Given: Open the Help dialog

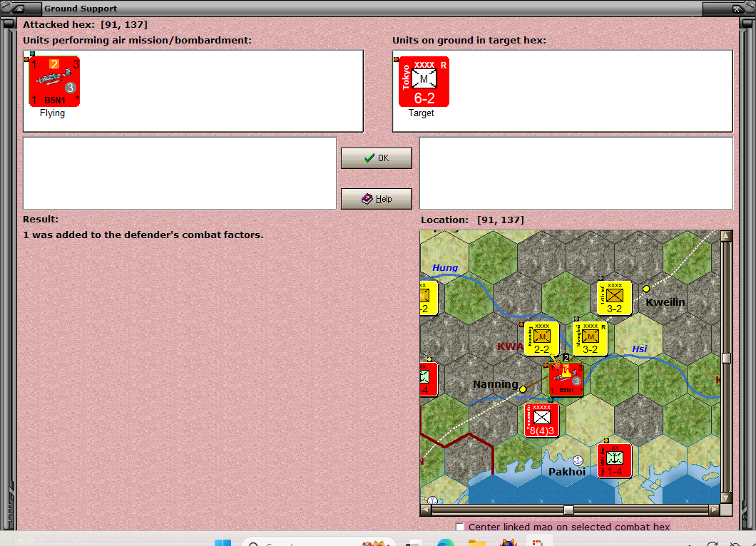Looking at the screenshot, I should click(x=376, y=199).
